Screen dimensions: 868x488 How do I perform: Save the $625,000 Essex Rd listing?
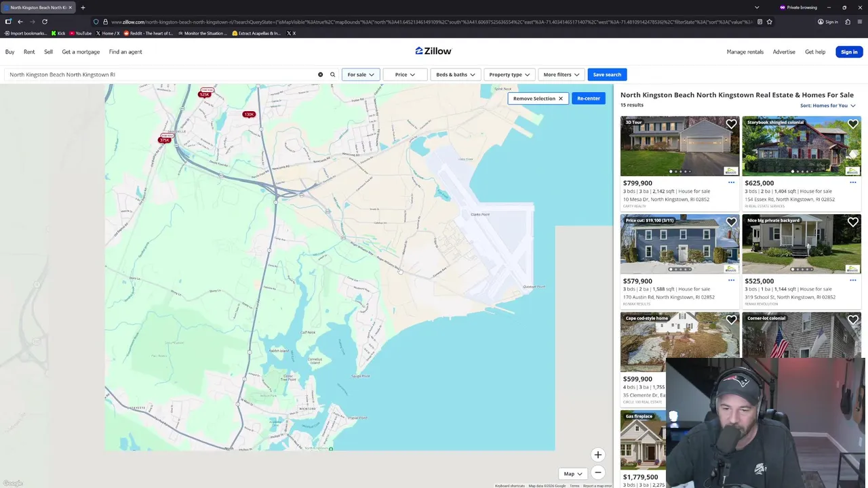[852, 124]
